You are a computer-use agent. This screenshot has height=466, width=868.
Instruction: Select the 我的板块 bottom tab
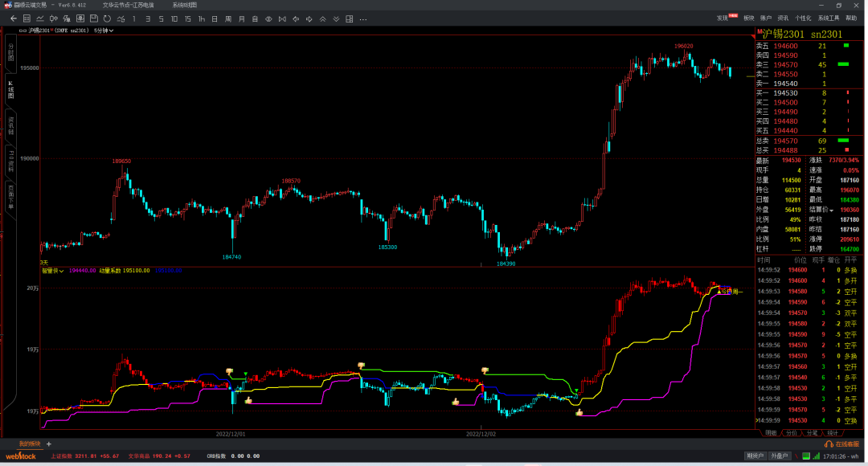click(30, 444)
